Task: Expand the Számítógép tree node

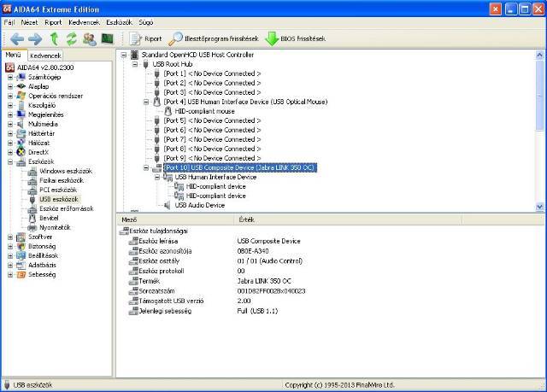Action: (11, 77)
